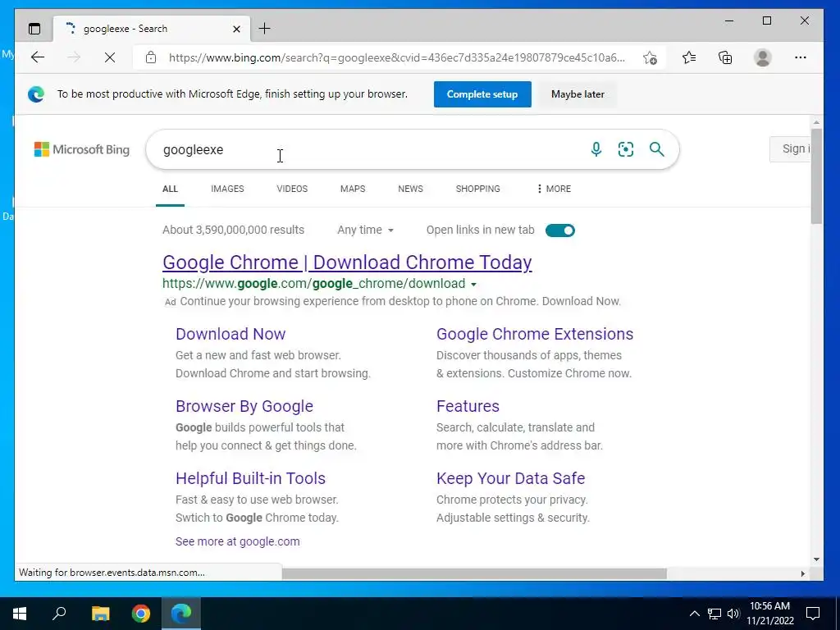Screen dimensions: 840x630
Task: Open the tab actions menu icon
Action: coord(34,29)
